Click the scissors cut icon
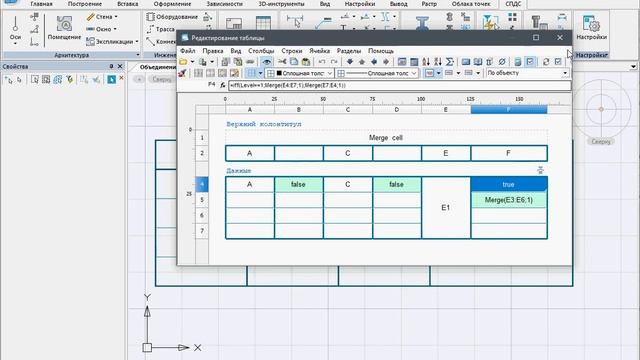 click(282, 62)
